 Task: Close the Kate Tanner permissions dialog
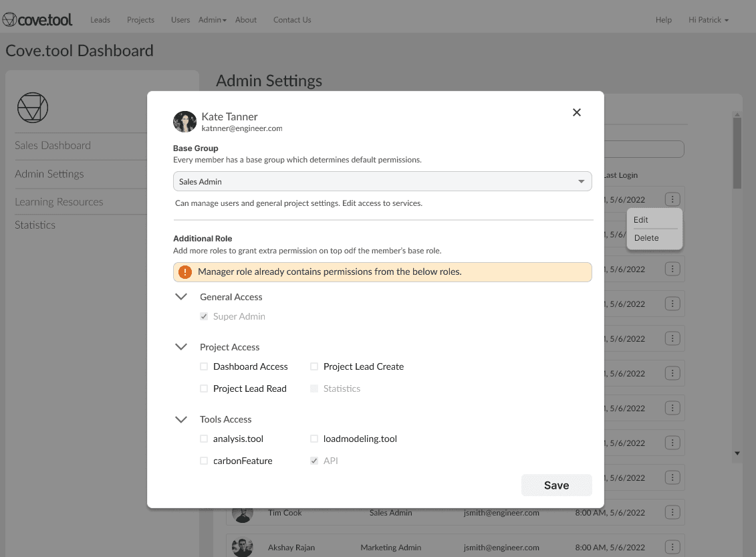577,112
